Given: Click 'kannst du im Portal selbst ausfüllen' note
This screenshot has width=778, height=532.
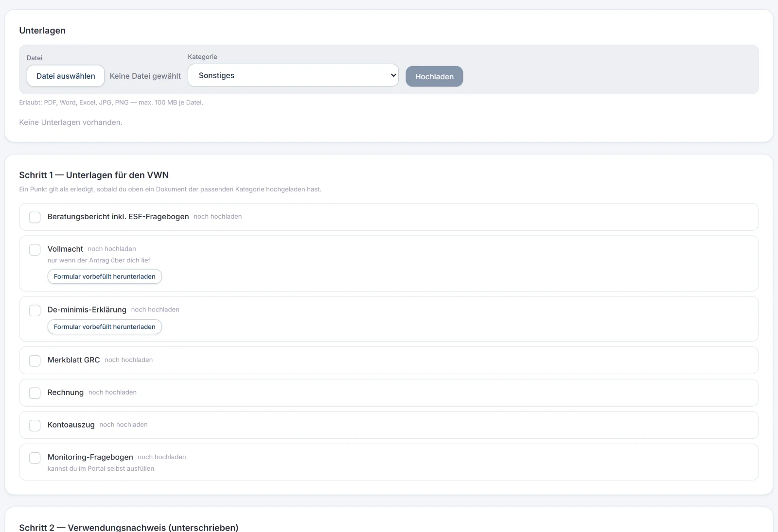Looking at the screenshot, I should tap(101, 469).
